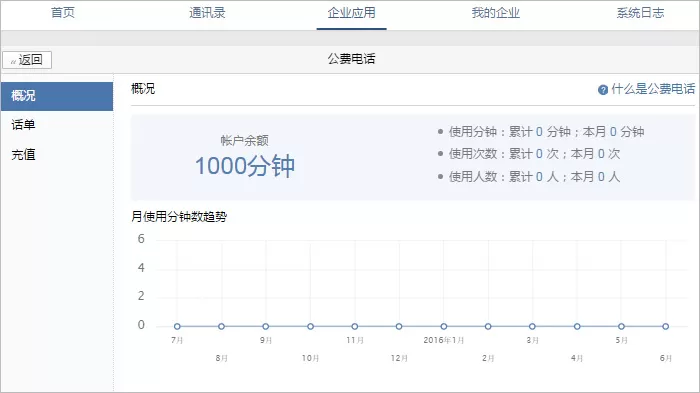700x393 pixels.
Task: Open the 系统日志 tab
Action: [x=640, y=13]
